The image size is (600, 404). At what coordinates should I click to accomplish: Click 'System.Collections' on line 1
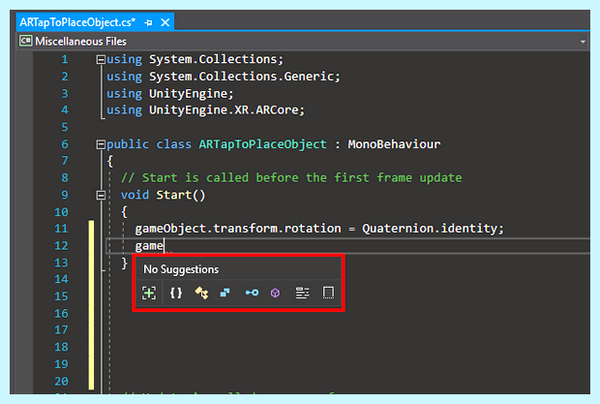(213, 59)
